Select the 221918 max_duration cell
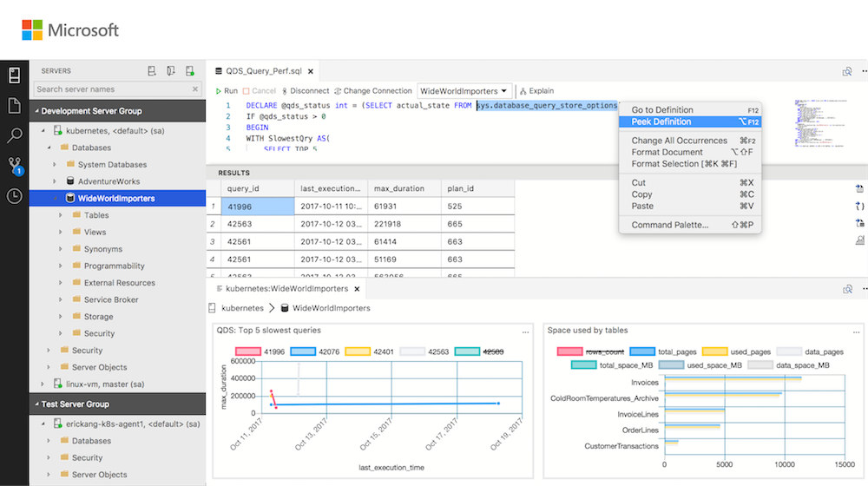This screenshot has width=868, height=486. click(404, 224)
